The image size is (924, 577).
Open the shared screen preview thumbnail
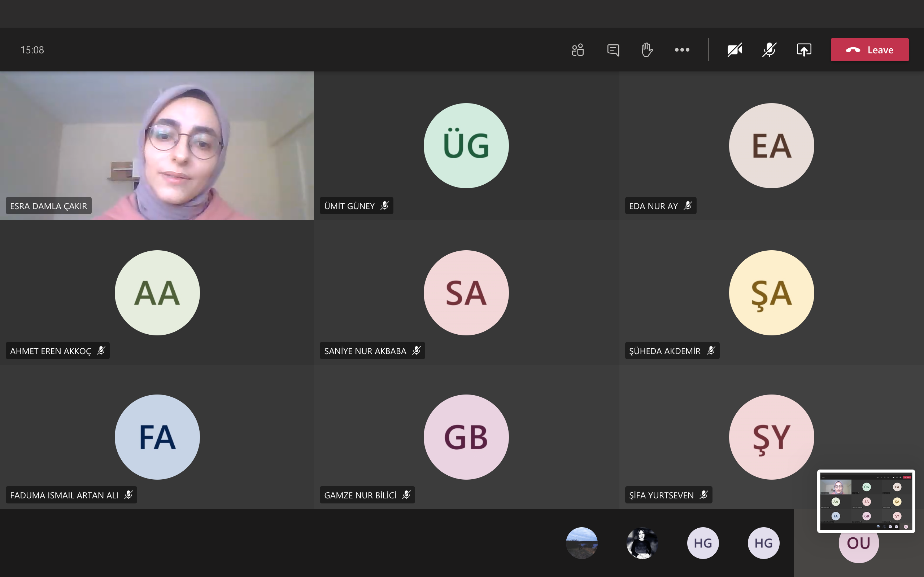[866, 501]
